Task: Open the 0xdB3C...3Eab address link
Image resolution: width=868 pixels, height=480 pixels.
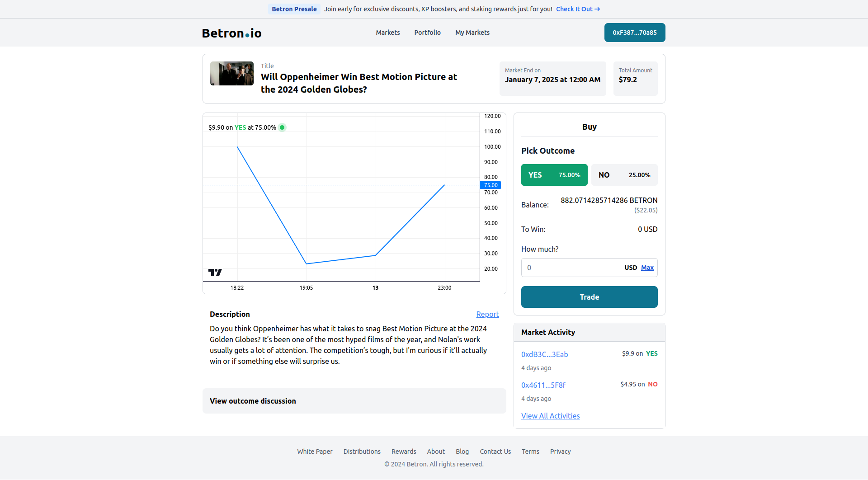Action: [544, 354]
